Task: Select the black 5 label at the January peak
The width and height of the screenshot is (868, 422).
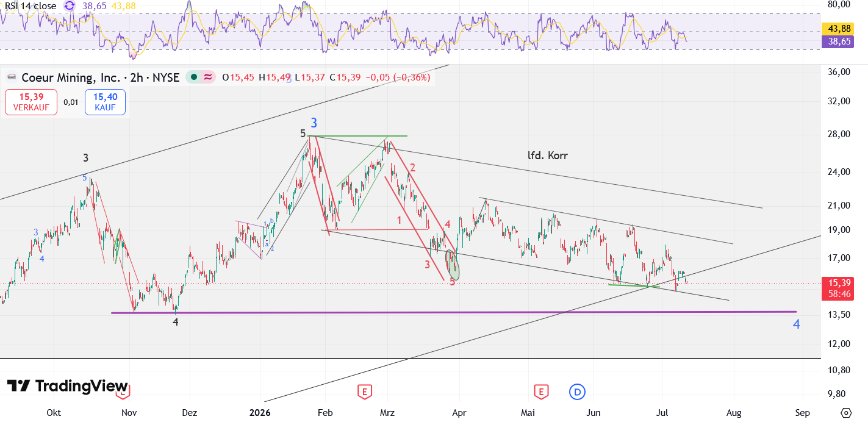Action: click(303, 133)
